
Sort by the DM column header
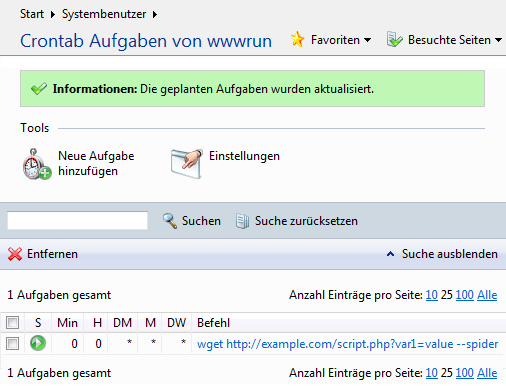(x=122, y=323)
